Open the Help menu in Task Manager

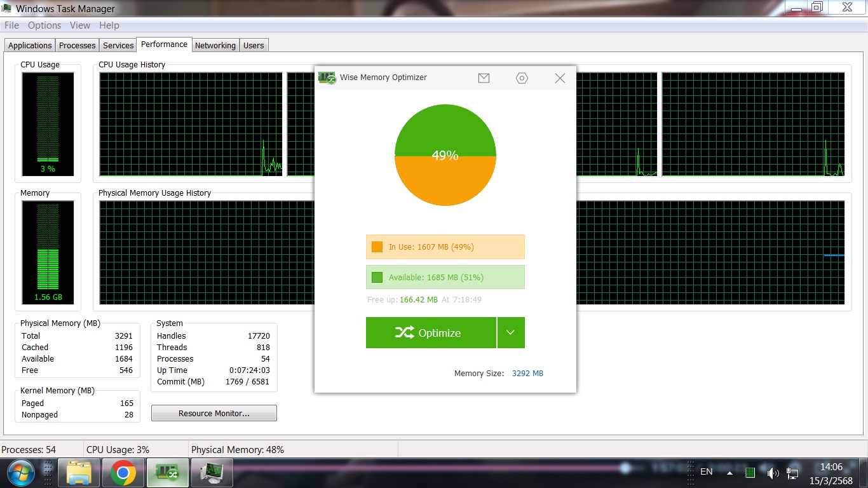coord(109,25)
